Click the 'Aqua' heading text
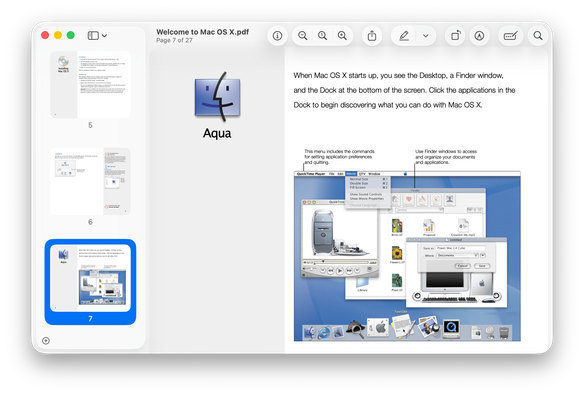Viewport: 584px width, 395px height. pos(217,133)
